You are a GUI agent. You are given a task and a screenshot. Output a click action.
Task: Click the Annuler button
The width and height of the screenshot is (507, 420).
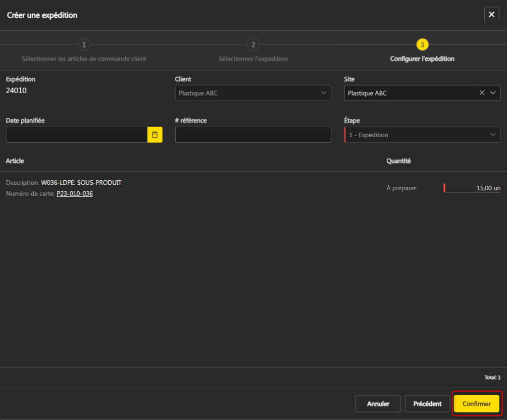pyautogui.click(x=378, y=404)
